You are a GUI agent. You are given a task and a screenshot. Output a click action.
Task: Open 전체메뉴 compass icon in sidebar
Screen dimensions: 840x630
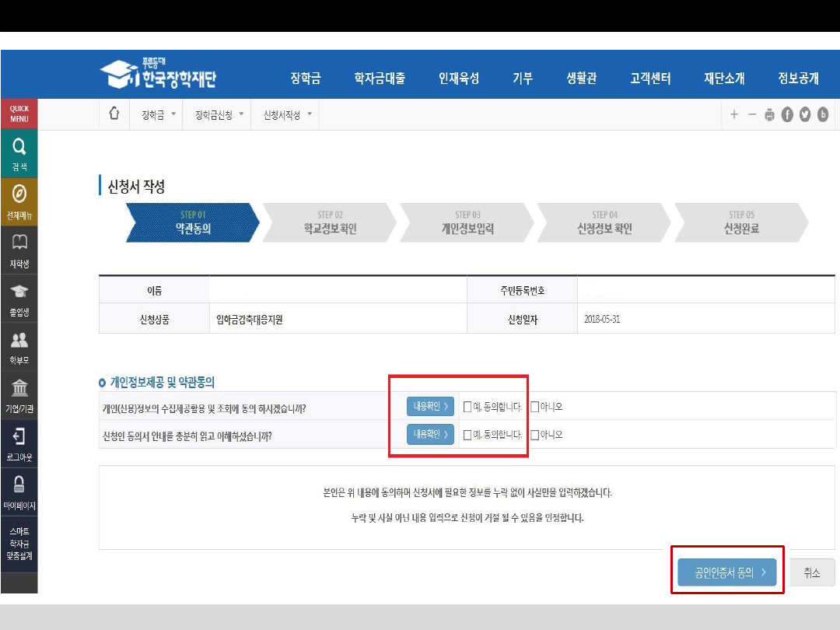coord(19,194)
